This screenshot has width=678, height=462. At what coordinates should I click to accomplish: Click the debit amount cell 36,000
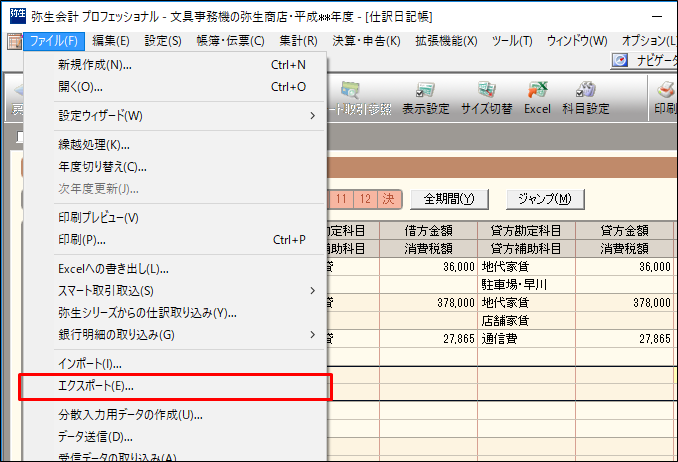pyautogui.click(x=429, y=267)
